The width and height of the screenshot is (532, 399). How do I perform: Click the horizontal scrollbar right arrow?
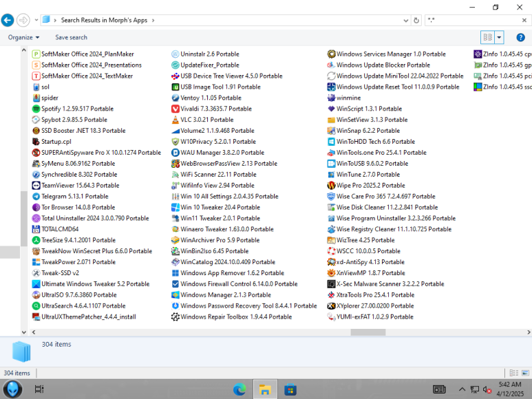tap(529, 332)
